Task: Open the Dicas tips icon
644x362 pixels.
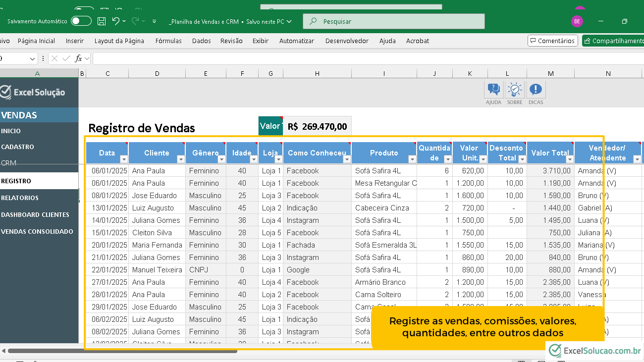Action: pos(536,90)
